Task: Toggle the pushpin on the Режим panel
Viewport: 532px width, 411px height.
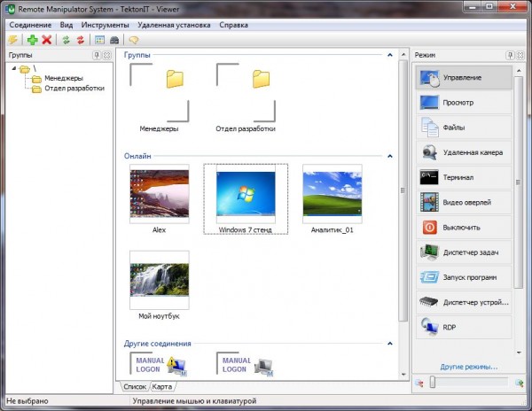Action: 508,56
